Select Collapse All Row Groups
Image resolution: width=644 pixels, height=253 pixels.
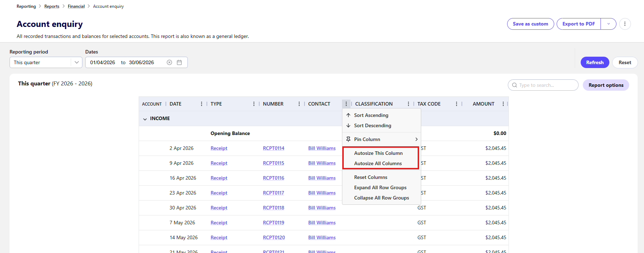(382, 198)
